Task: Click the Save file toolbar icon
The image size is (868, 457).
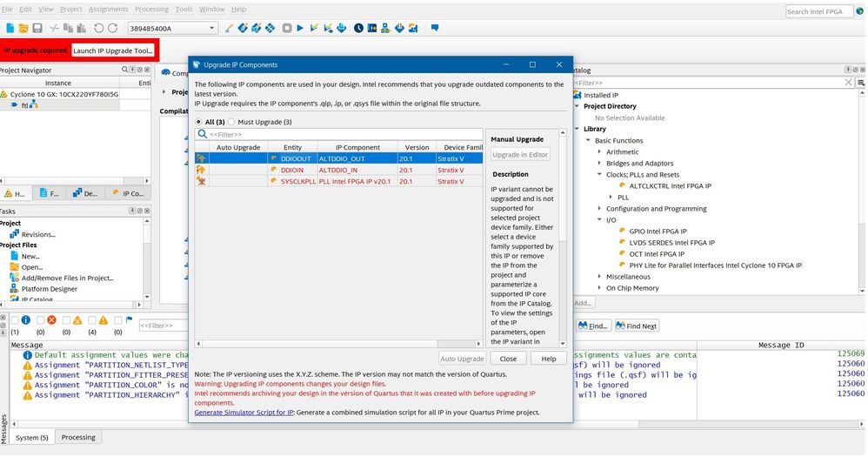Action: tap(37, 29)
